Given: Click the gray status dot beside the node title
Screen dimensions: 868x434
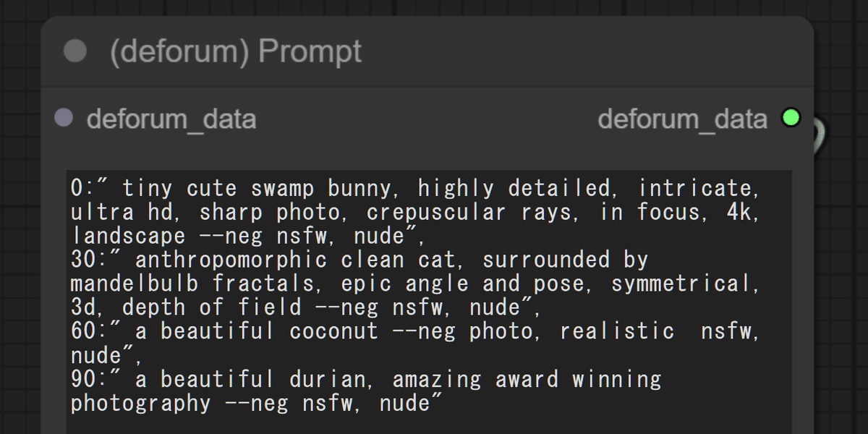Looking at the screenshot, I should [75, 50].
